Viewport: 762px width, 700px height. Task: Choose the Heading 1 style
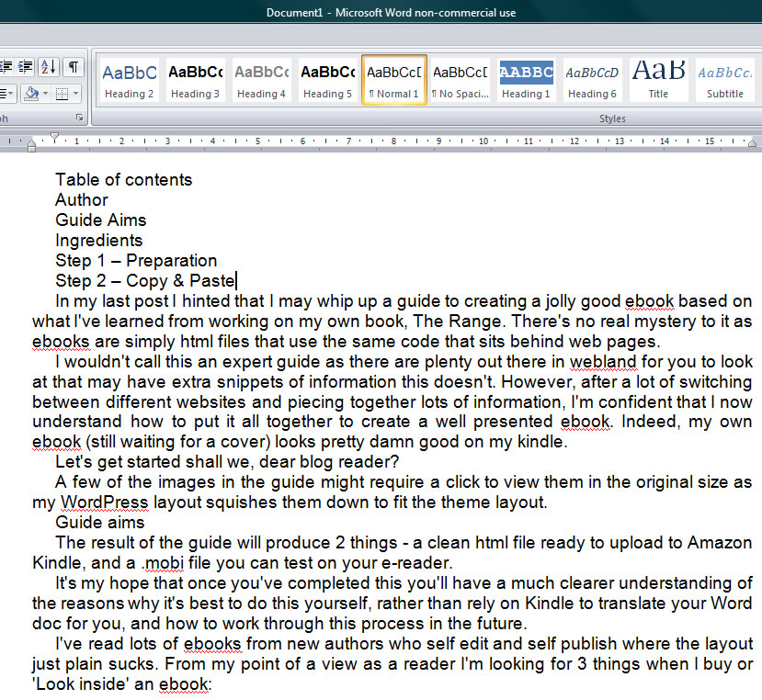[526, 80]
